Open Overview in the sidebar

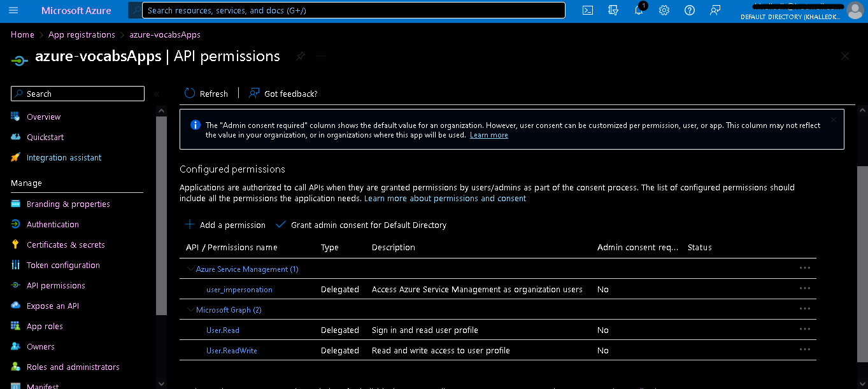(x=43, y=117)
